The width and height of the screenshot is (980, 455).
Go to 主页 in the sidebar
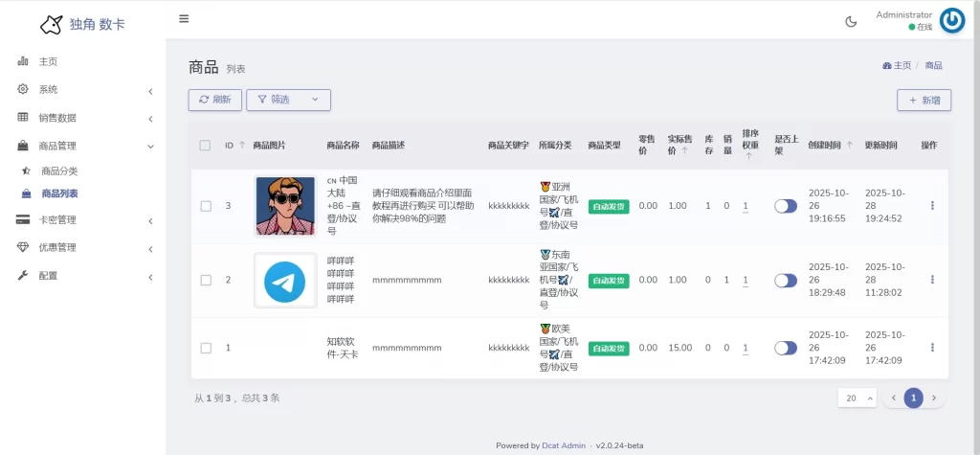48,61
